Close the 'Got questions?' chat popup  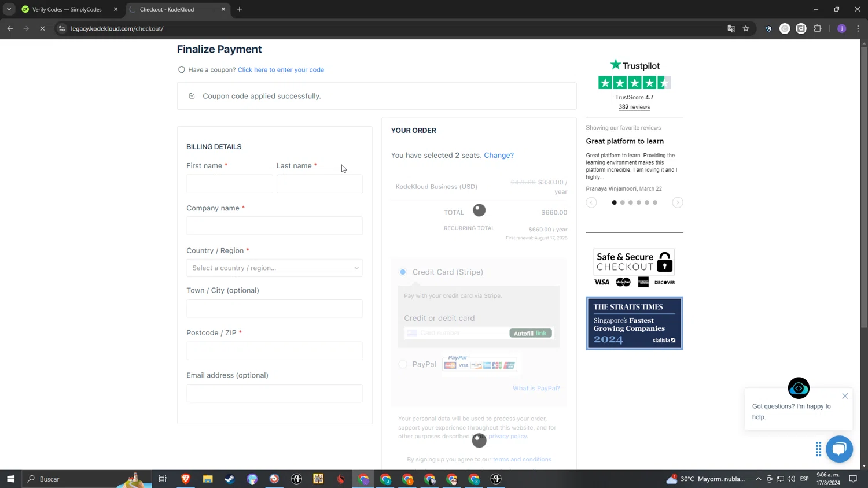(845, 396)
